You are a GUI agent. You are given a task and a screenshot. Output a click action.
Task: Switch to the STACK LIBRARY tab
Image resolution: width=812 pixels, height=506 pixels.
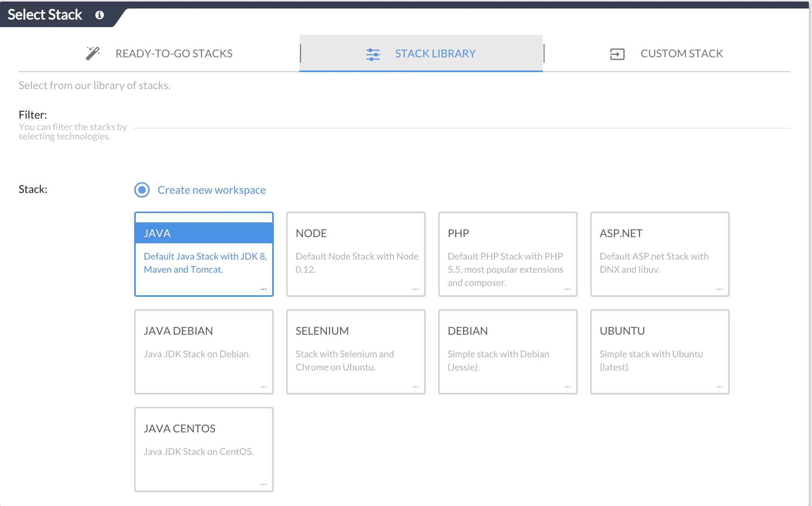click(x=421, y=53)
